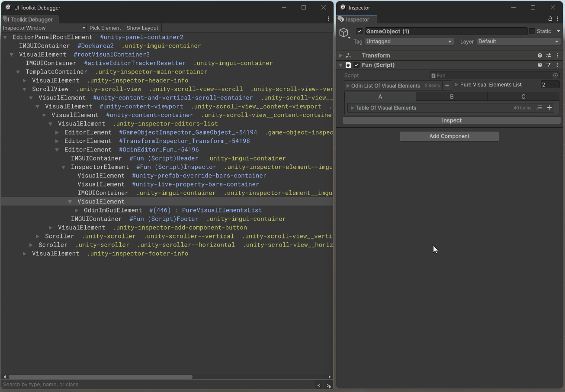This screenshot has height=392, width=565.
Task: Expand Pure Visual Elements List foldout
Action: tap(456, 85)
